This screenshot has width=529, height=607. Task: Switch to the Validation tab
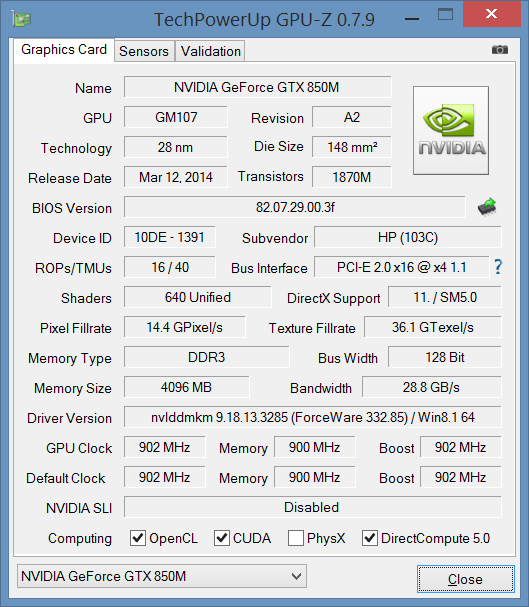click(211, 51)
